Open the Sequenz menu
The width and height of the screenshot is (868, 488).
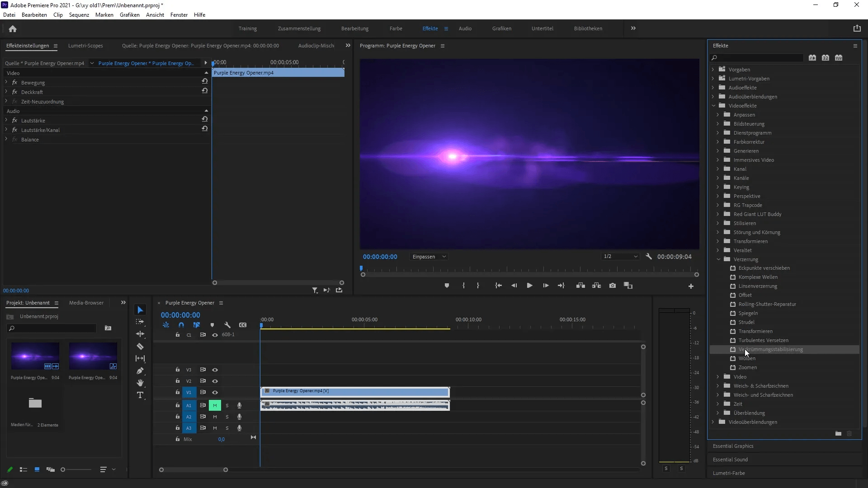coord(79,15)
